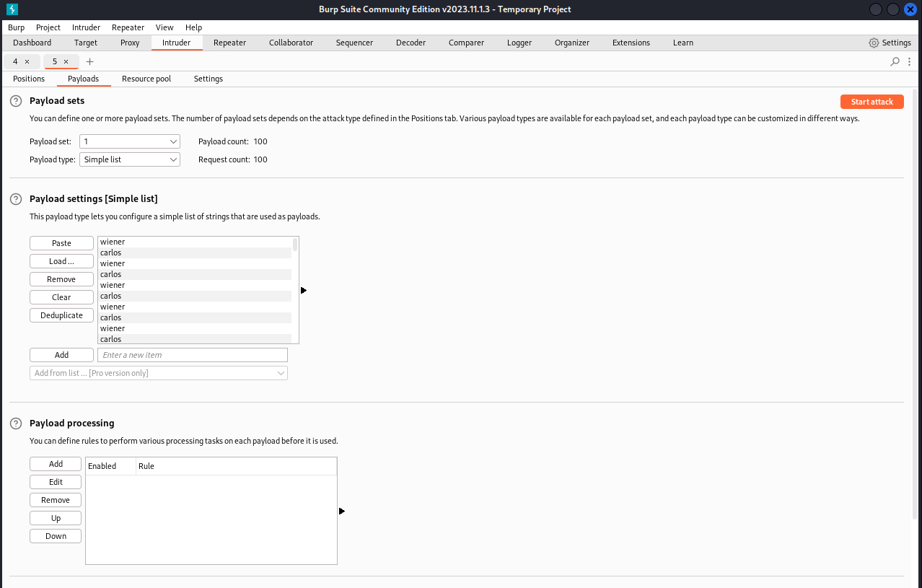Open the Positions sub-tab
Viewport: 922px width, 588px height.
pyautogui.click(x=29, y=79)
